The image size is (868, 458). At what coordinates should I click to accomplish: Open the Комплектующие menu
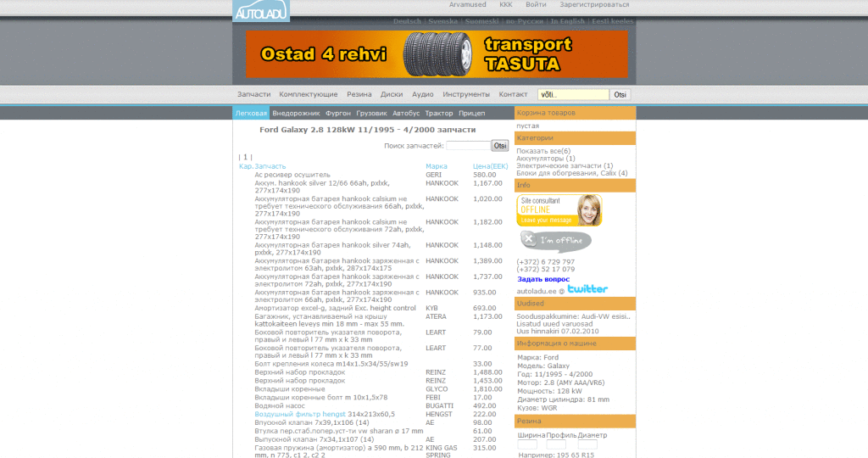click(309, 94)
